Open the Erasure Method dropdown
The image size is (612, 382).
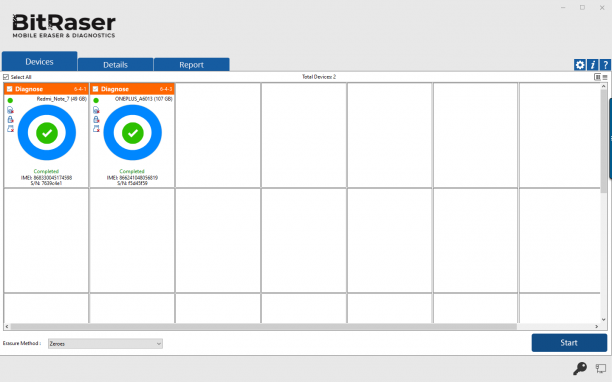tap(105, 344)
